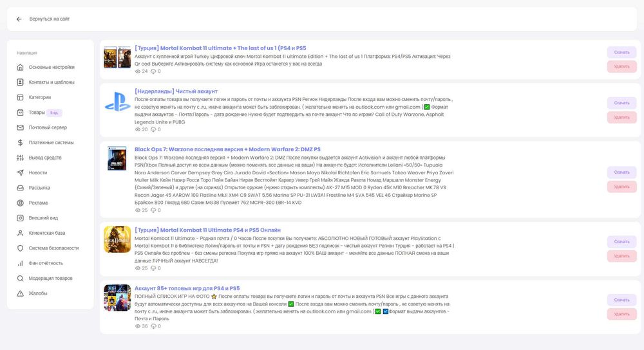The image size is (644, 350).
Task: Click Скачать for Аккаунт 85+ игр listing
Action: click(621, 300)
